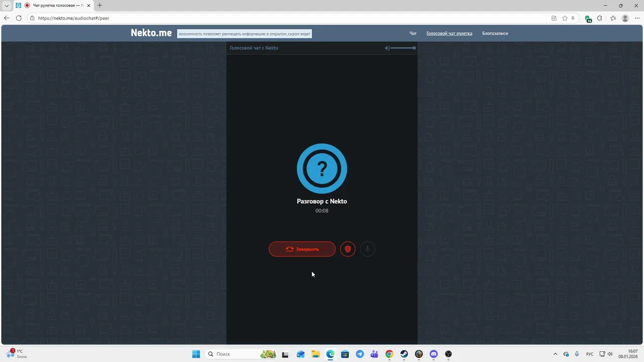Image resolution: width=644 pixels, height=362 pixels.
Task: Click the anonymity slogan banner text
Action: point(245,34)
